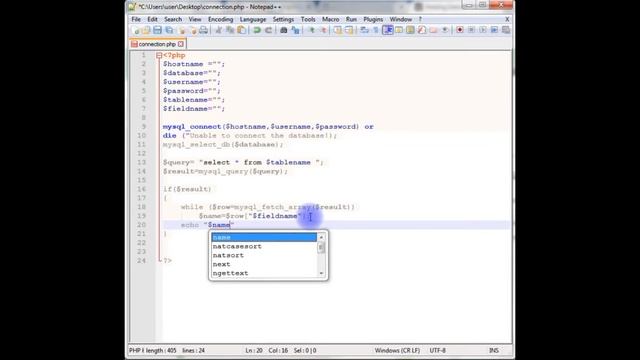Open the User Defined Language dialog icon
This screenshot has height=360, width=640.
pyautogui.click(x=399, y=30)
